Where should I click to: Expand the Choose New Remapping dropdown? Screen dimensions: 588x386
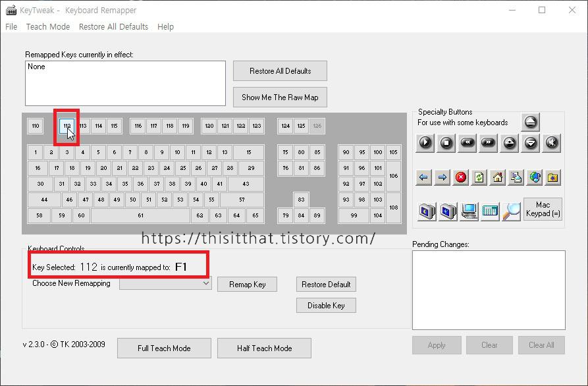[x=165, y=283]
